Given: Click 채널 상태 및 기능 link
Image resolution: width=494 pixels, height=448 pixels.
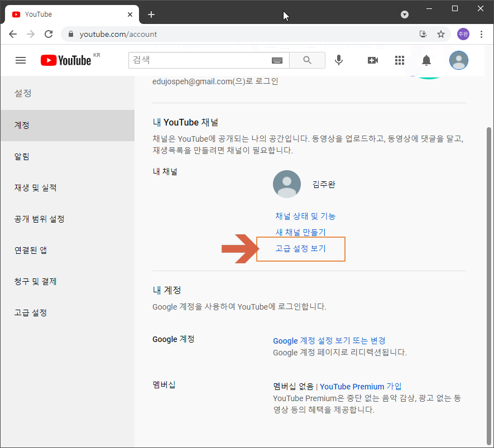Looking at the screenshot, I should [x=305, y=216].
